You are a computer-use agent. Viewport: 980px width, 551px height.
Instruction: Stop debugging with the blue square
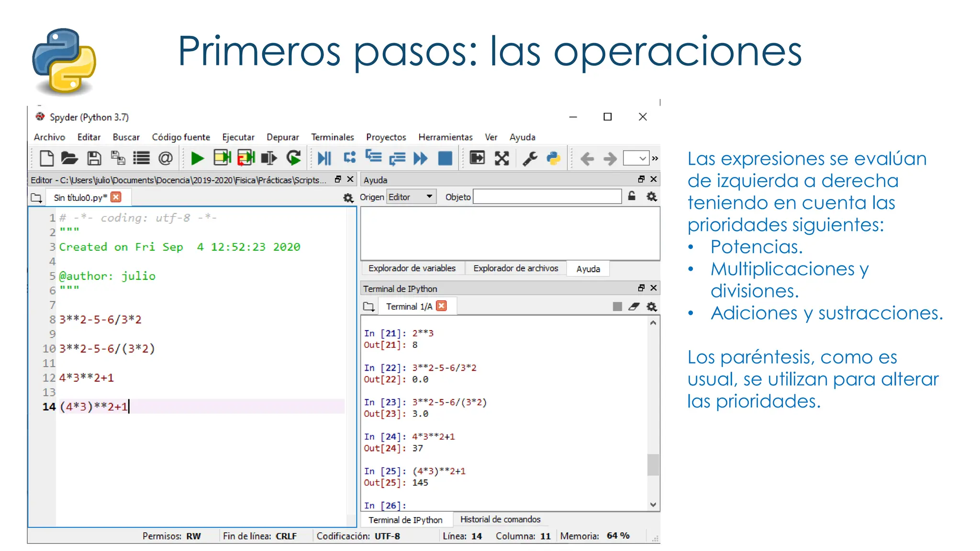(445, 158)
